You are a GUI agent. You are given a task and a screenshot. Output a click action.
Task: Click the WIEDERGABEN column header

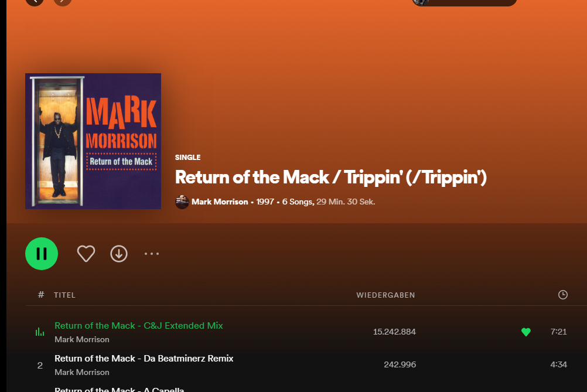click(x=385, y=295)
